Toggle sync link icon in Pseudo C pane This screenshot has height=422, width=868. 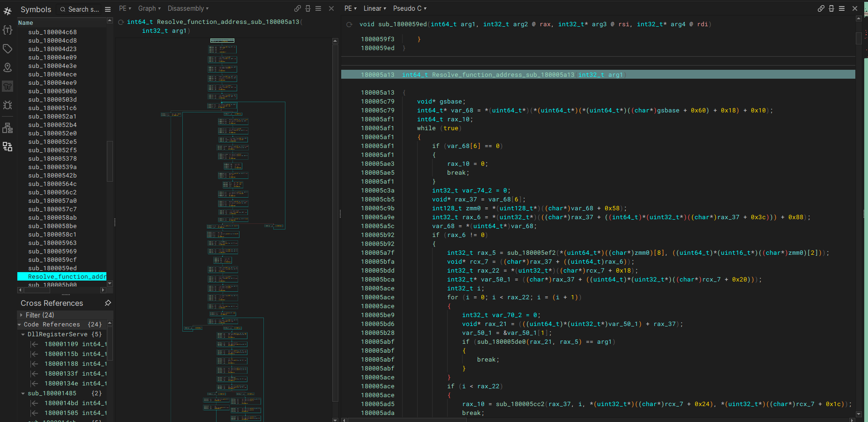pyautogui.click(x=821, y=8)
